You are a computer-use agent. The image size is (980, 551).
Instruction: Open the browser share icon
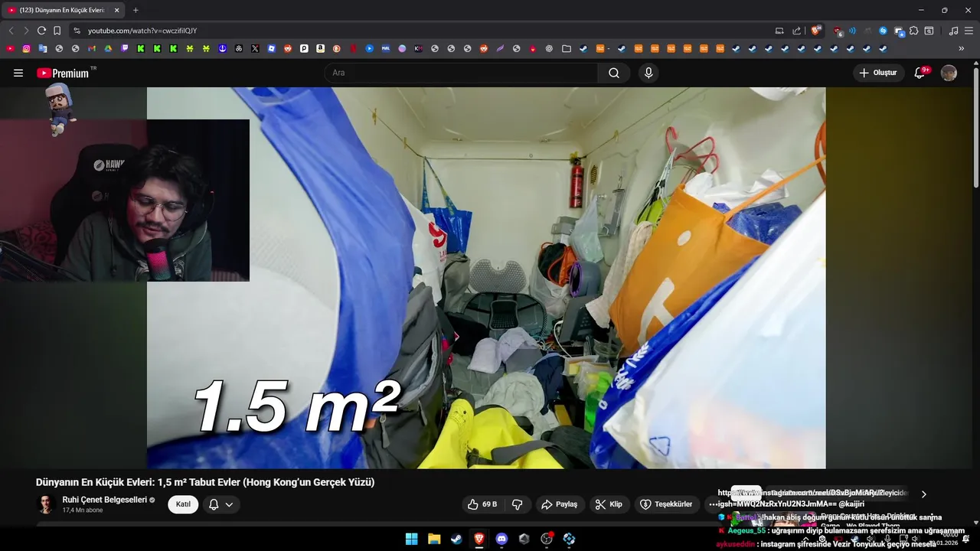[796, 31]
